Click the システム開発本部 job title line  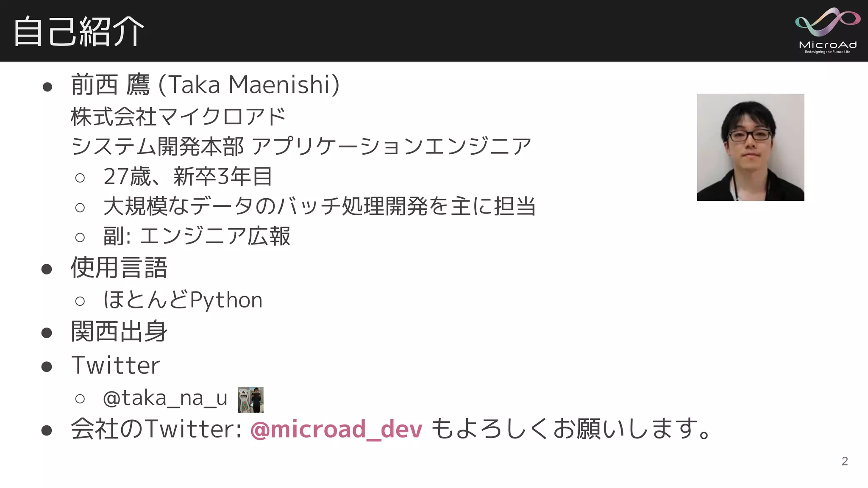click(x=301, y=147)
